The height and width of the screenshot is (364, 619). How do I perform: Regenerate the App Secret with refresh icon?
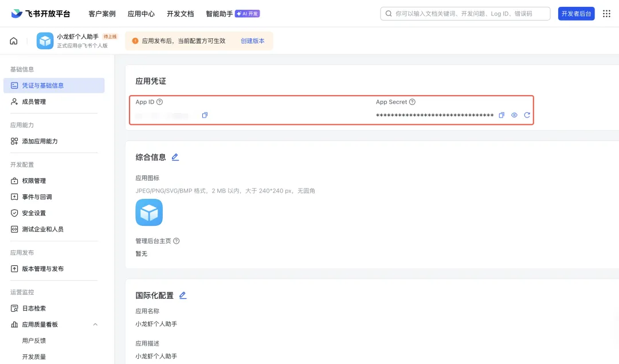tap(527, 115)
